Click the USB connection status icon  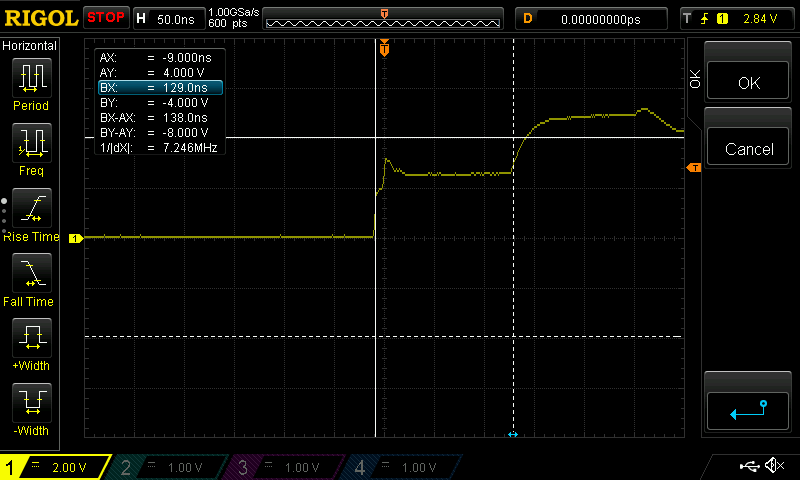pos(749,466)
